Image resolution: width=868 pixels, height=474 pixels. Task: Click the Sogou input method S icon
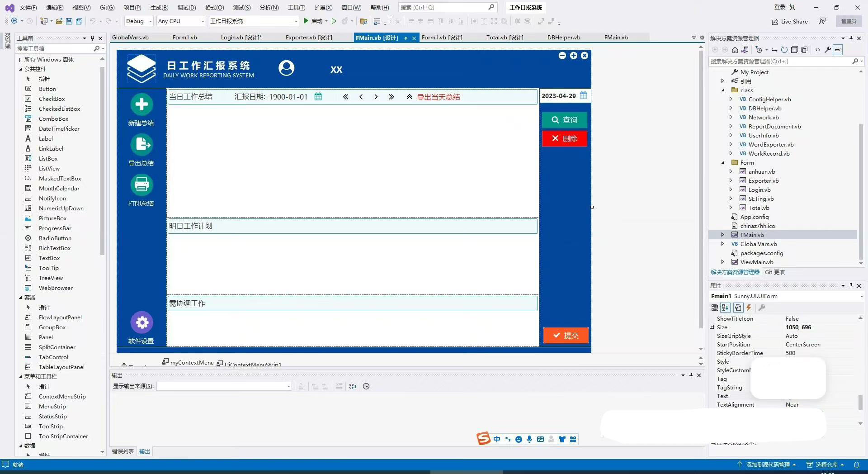coord(483,438)
